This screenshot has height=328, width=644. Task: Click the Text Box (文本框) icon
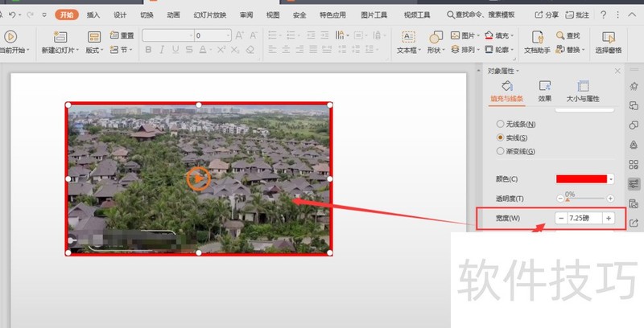(x=408, y=37)
